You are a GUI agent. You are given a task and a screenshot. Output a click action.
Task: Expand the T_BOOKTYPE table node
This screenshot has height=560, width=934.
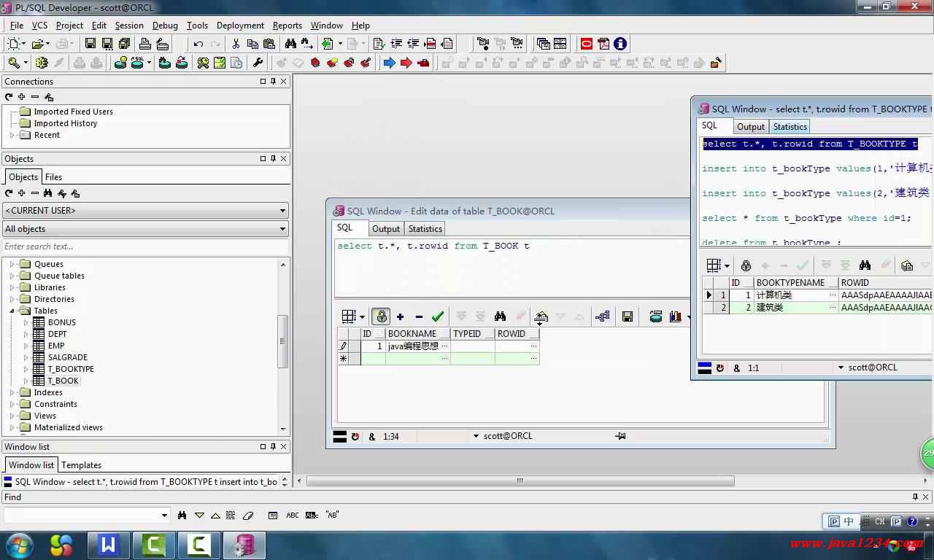click(26, 369)
